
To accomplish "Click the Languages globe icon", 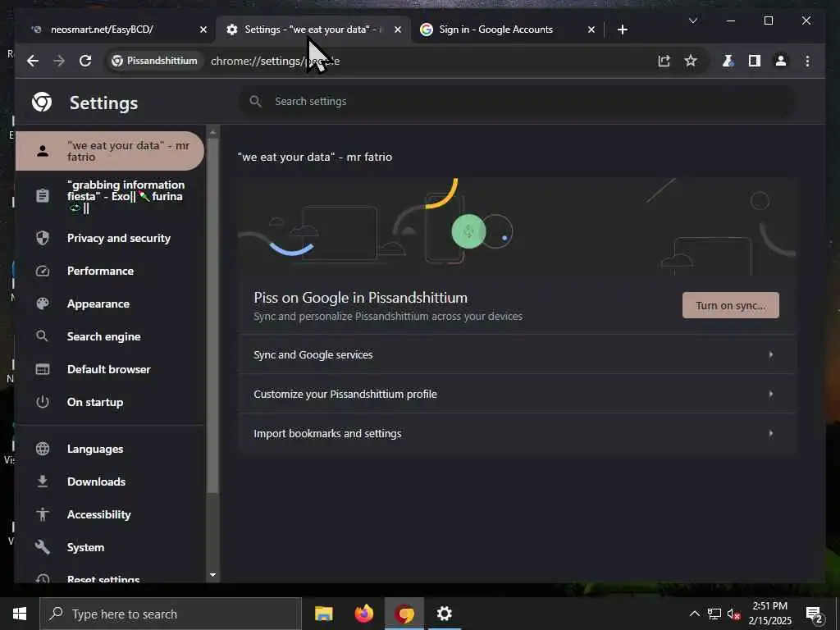I will pyautogui.click(x=43, y=449).
